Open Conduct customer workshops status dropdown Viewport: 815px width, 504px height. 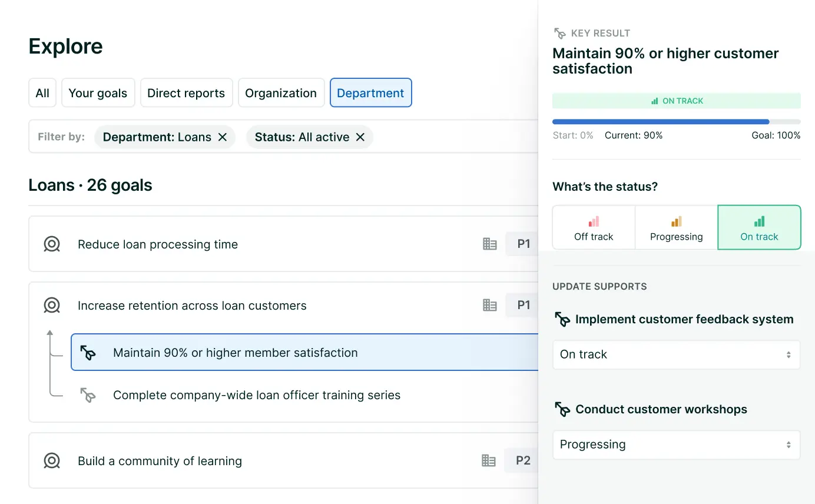click(x=676, y=445)
